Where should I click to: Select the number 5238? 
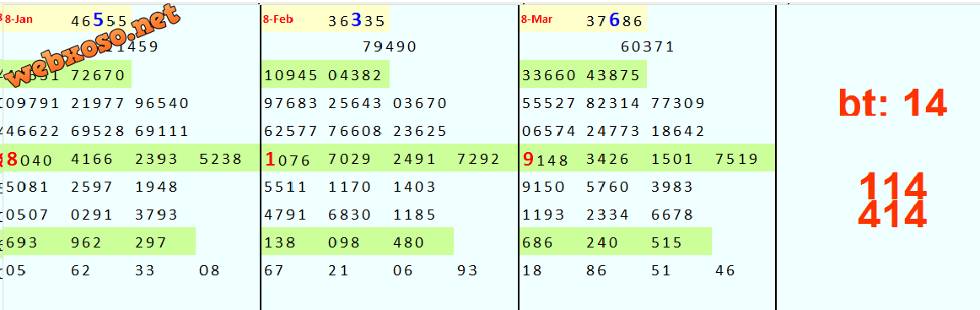click(221, 160)
